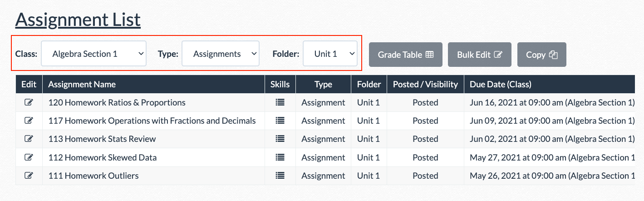Edit the 117 Homework Operations with Fractions assignment
The image size is (644, 201).
click(29, 121)
